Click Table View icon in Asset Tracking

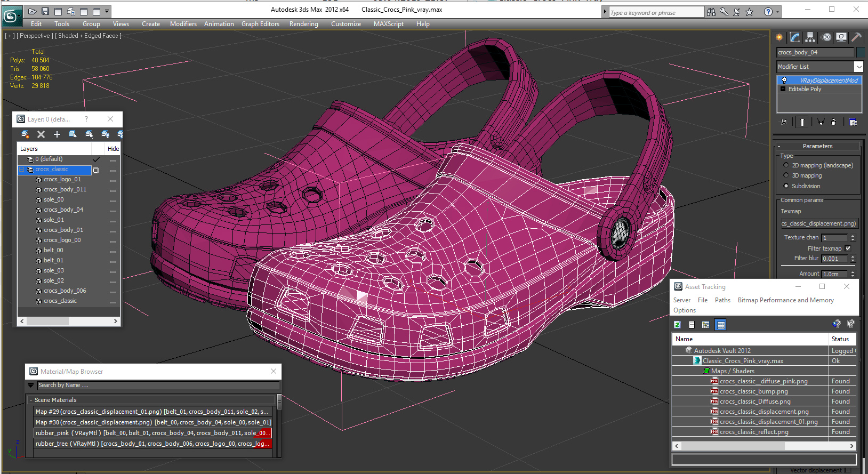721,325
